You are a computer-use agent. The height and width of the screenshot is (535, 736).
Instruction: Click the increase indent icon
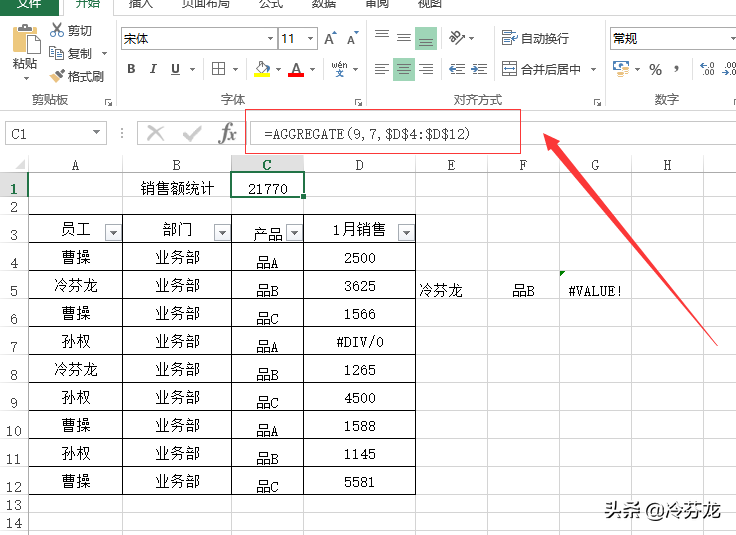pos(478,69)
